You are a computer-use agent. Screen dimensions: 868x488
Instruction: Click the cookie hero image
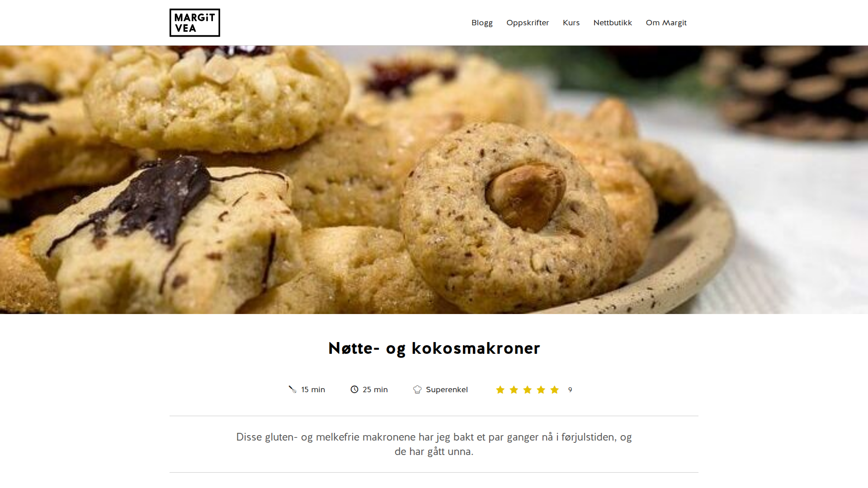[x=434, y=179]
